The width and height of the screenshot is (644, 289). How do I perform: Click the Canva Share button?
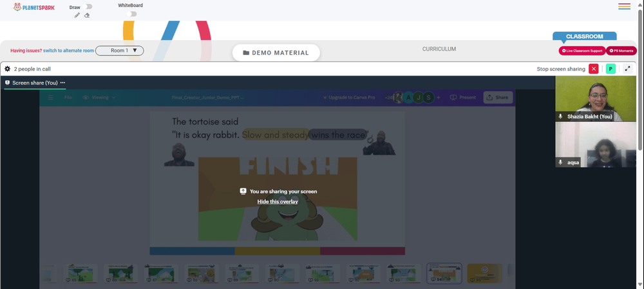498,97
